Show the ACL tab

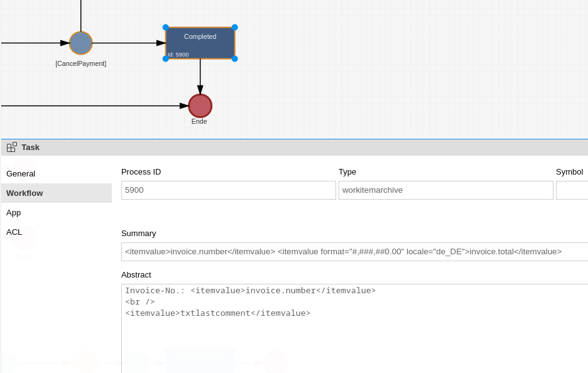tap(14, 232)
